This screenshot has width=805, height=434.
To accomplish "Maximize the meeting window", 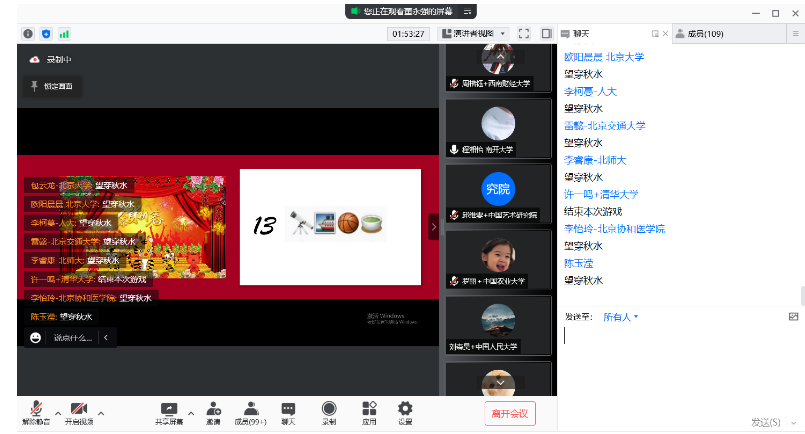I will (x=775, y=13).
